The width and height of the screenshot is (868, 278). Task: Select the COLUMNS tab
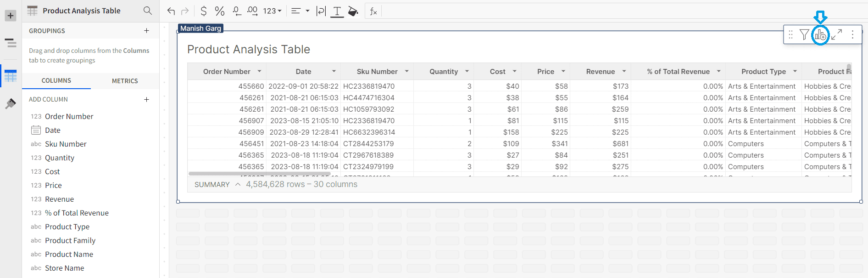coord(56,81)
